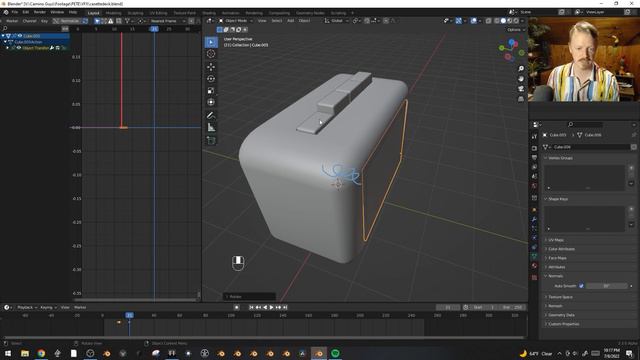Jump to the timeline end frame
Screen dimensions: 640x360
[x=285, y=307]
